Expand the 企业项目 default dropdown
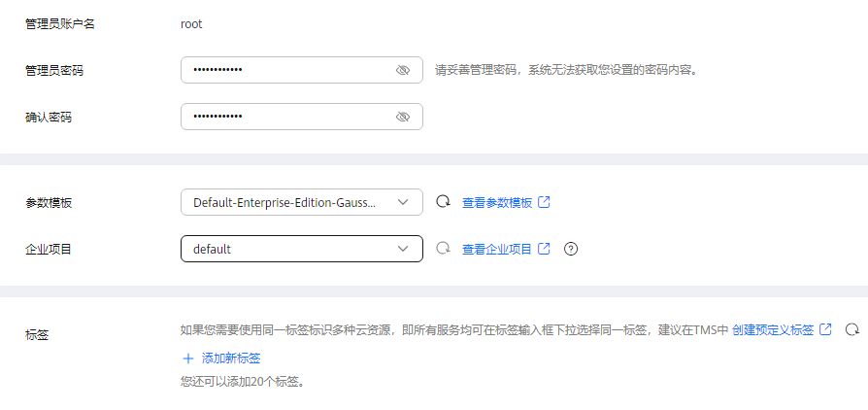This screenshot has height=410, width=868. pos(302,249)
